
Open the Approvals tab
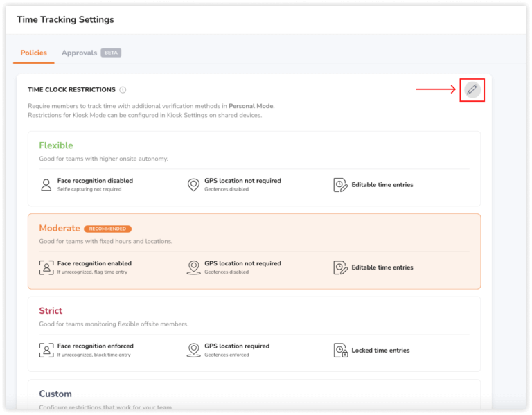[79, 53]
